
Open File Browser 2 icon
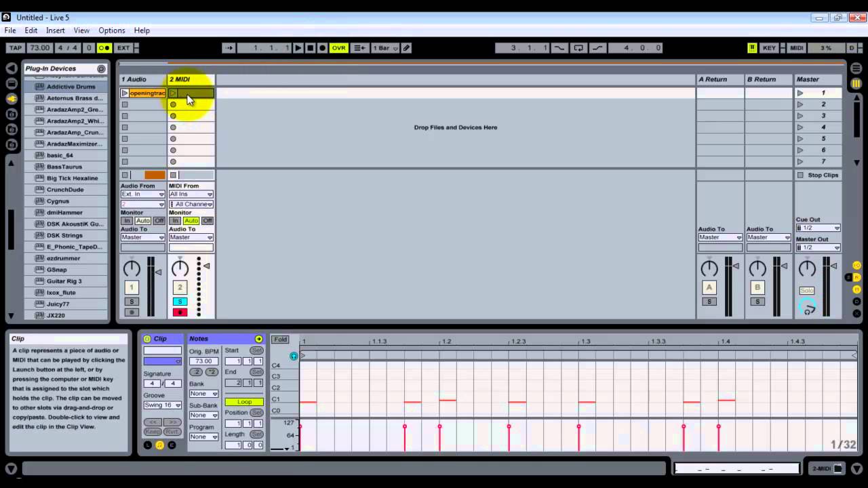click(12, 129)
